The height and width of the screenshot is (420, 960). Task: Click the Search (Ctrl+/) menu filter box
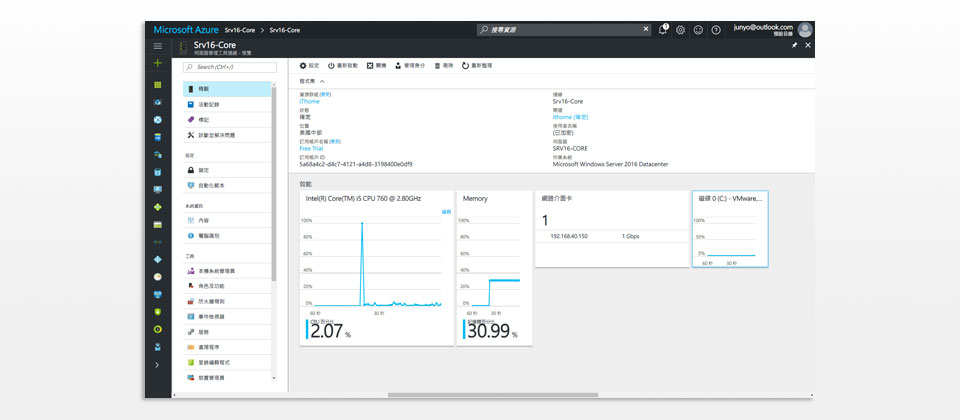230,67
